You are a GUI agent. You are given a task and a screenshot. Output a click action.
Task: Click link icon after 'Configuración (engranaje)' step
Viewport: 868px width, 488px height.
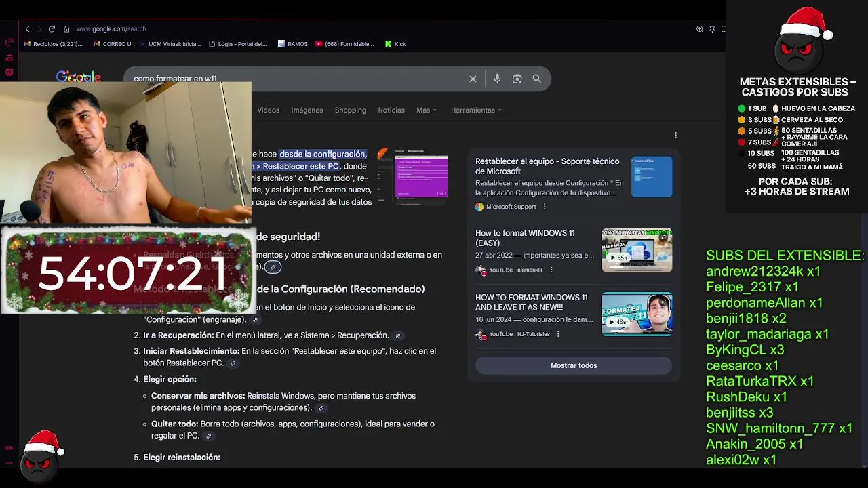point(255,320)
